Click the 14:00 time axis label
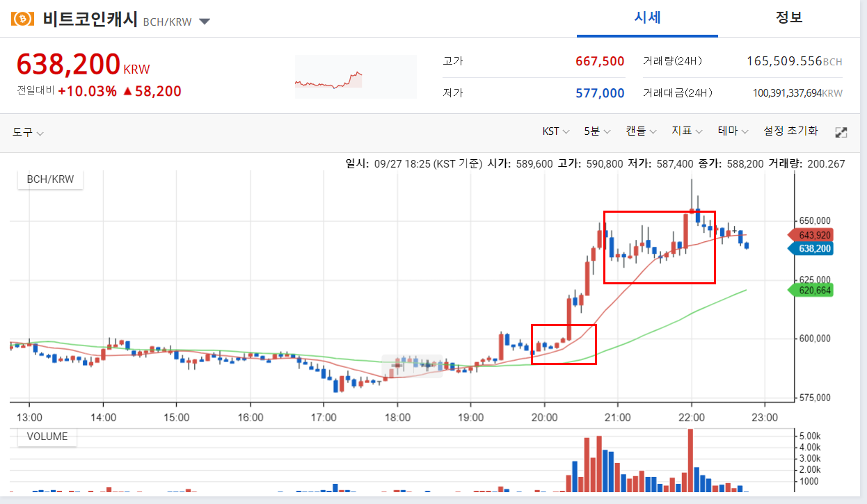867x504 pixels. tap(103, 417)
